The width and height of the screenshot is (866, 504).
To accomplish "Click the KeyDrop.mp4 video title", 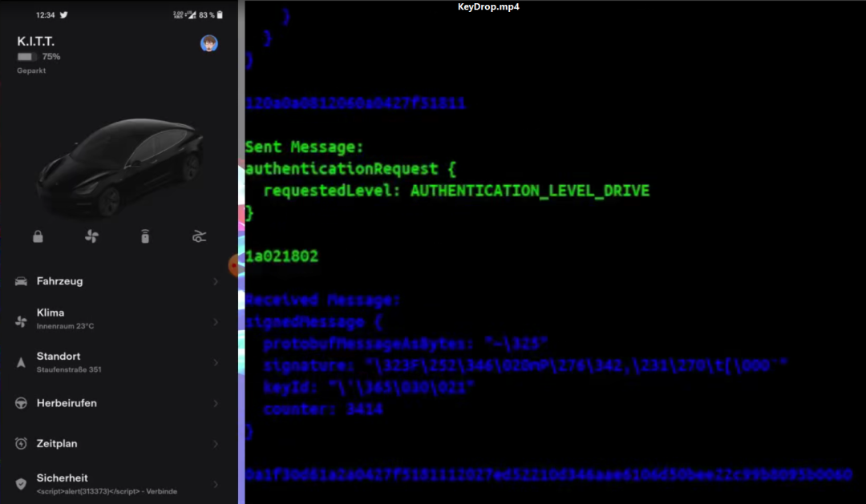I will click(x=488, y=6).
